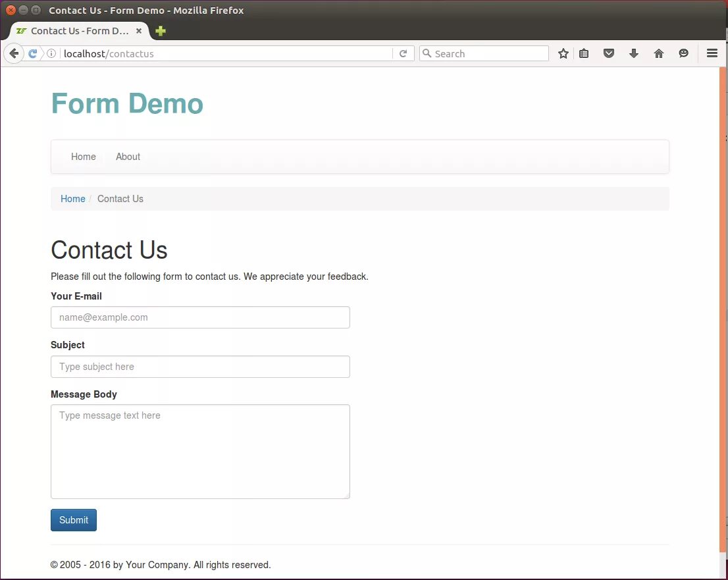This screenshot has width=728, height=580.
Task: Close the Contact Us browser tab
Action: pyautogui.click(x=138, y=31)
